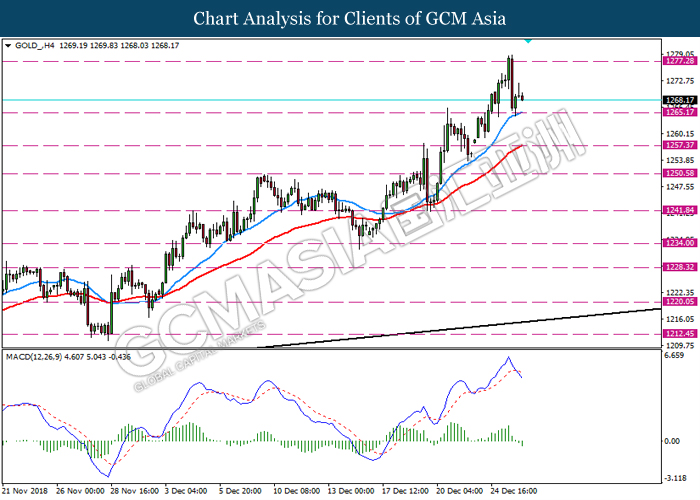Click the 13 Dec 00:00 time label
The image size is (700, 500).
(x=351, y=491)
